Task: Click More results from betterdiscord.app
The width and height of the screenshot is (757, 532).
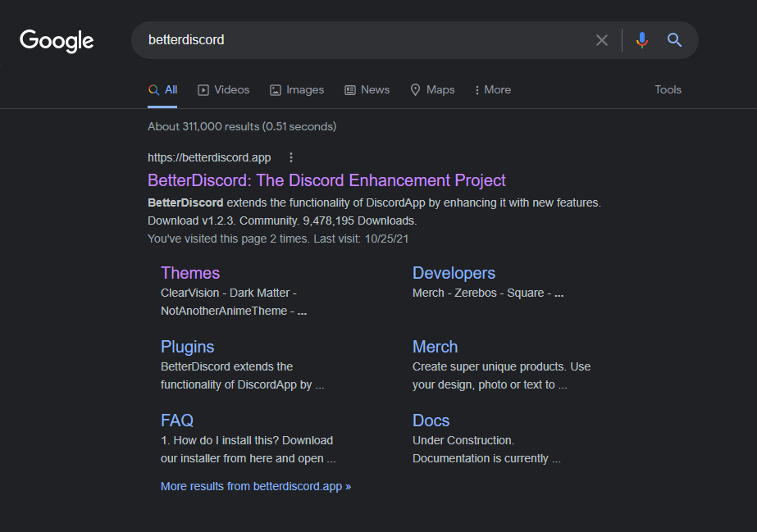Action: (x=255, y=486)
